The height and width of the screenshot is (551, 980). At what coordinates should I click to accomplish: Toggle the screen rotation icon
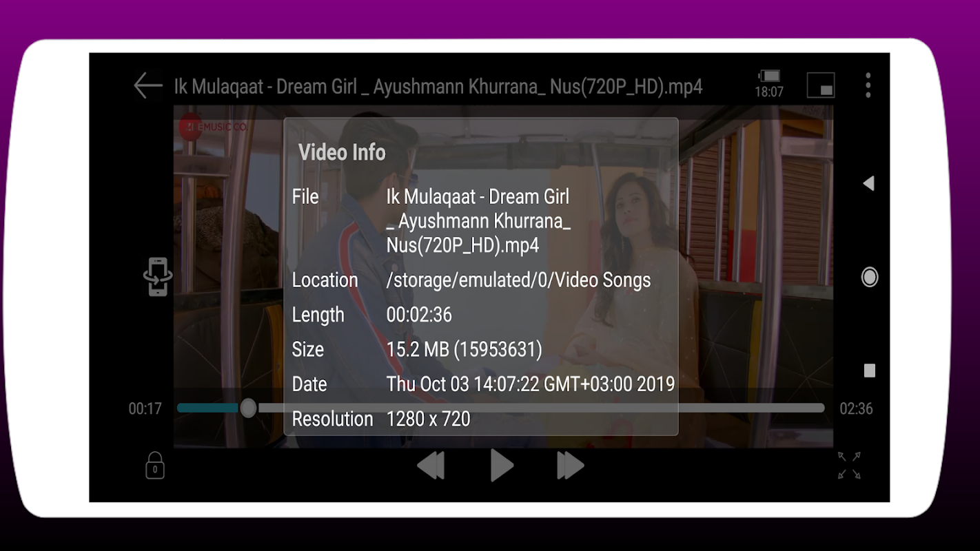coord(158,277)
